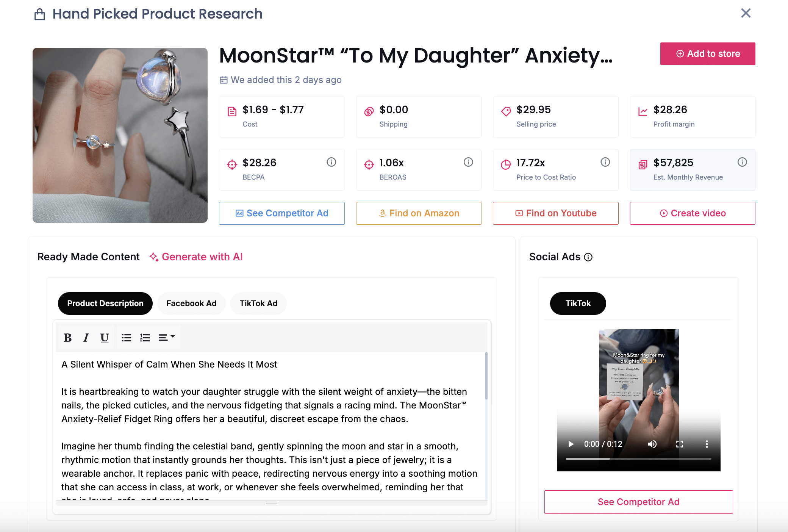Open the text alignment dropdown

[167, 338]
